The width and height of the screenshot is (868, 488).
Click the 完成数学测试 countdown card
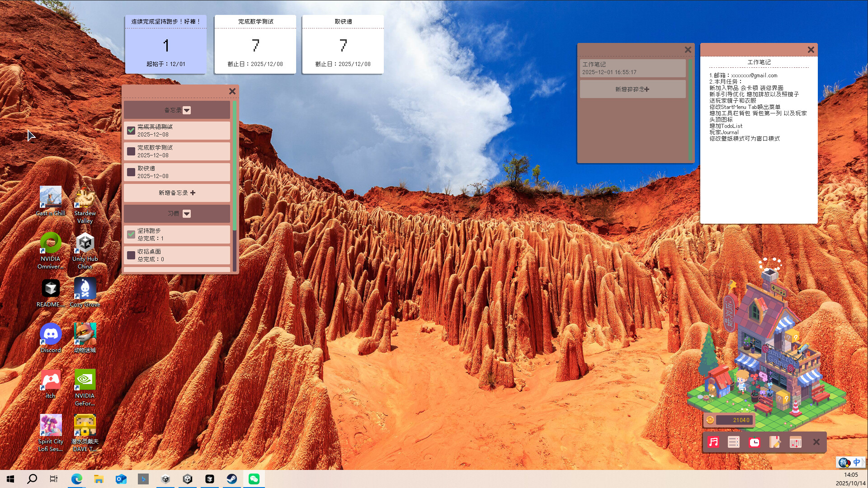click(255, 44)
